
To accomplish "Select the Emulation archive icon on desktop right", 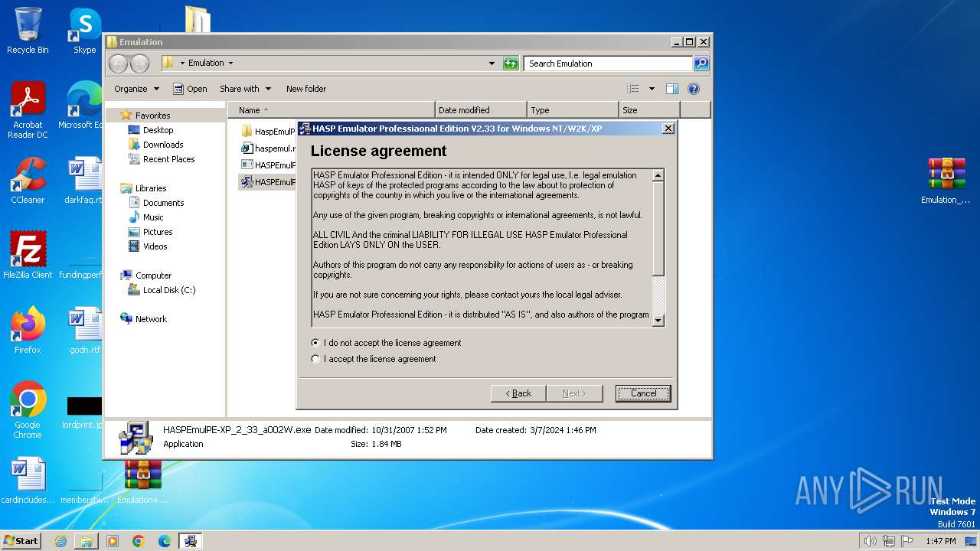I will coord(946,181).
